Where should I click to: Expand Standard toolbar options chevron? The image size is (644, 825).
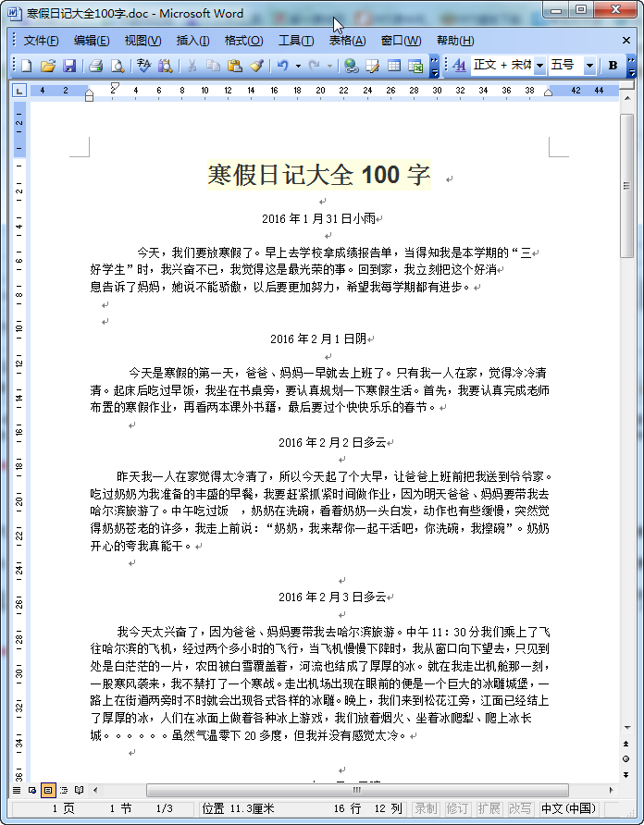[x=434, y=66]
